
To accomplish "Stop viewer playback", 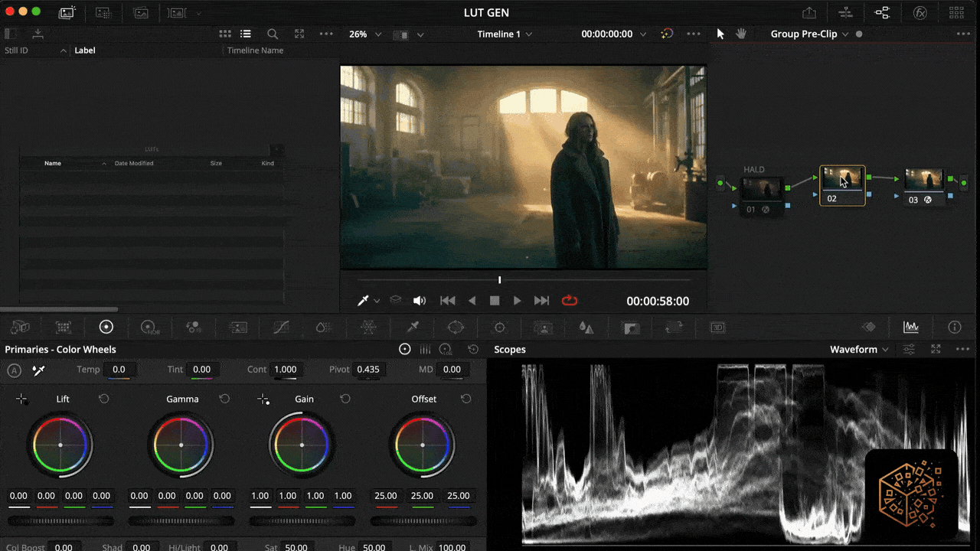I will (495, 301).
